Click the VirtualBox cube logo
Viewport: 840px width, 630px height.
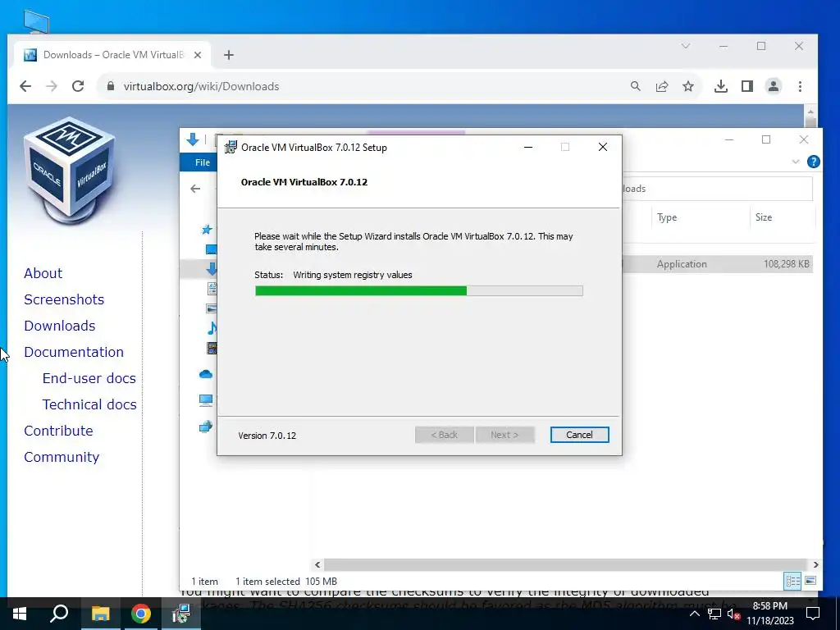[x=69, y=170]
